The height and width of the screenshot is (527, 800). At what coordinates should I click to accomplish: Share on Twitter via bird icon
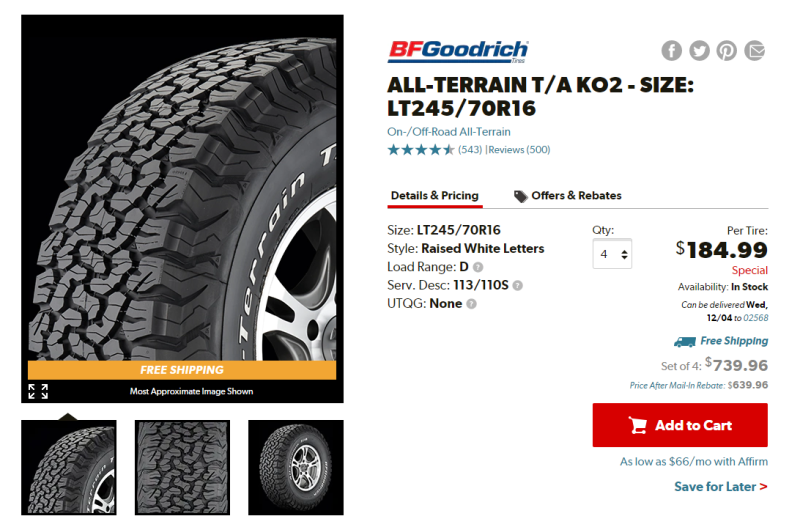click(699, 51)
